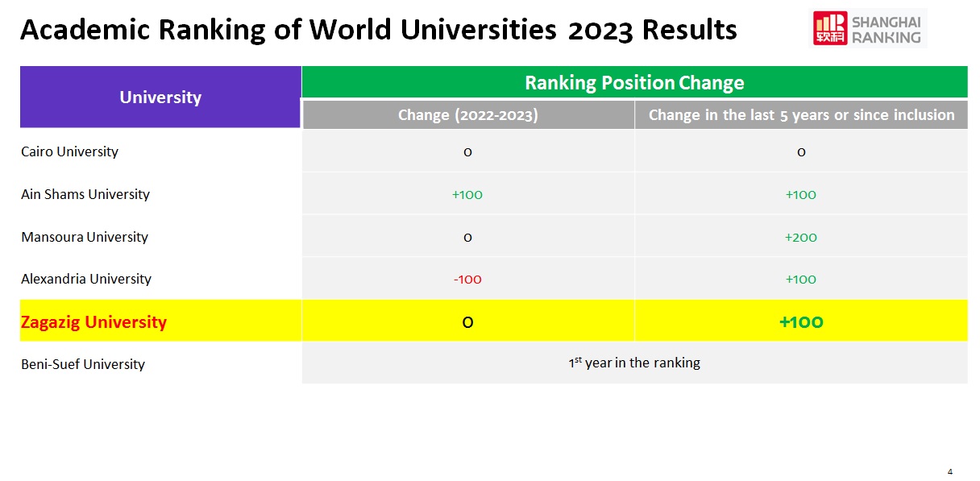Select the 1st year in the ranking cell
Viewport: 980px width, 481px height.
(x=634, y=363)
